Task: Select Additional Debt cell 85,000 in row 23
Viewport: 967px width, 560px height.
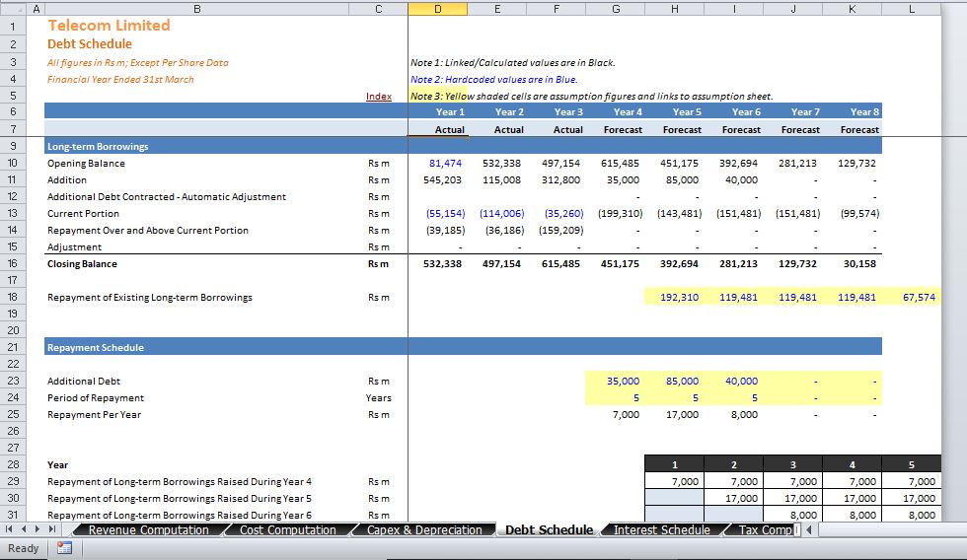Action: pyautogui.click(x=675, y=381)
